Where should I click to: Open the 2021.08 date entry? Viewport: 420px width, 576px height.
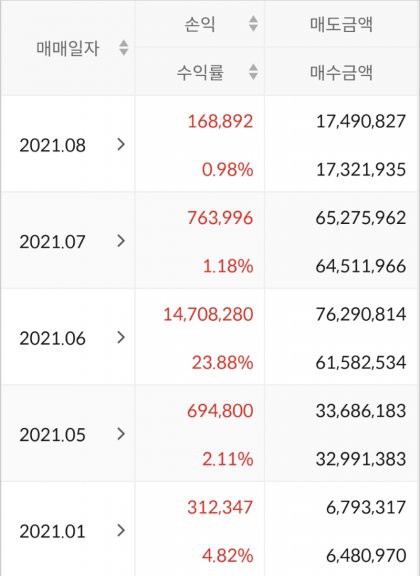(x=53, y=145)
